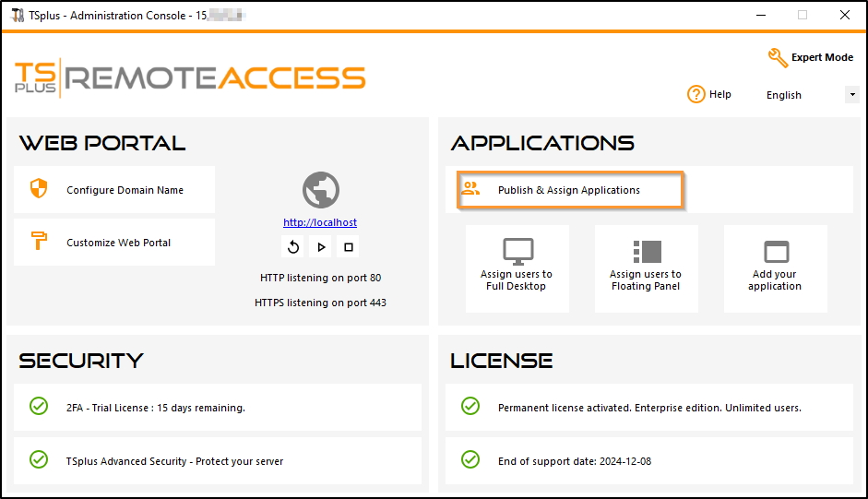The image size is (868, 499).
Task: Open the 2FA Trial License status row
Action: point(218,408)
